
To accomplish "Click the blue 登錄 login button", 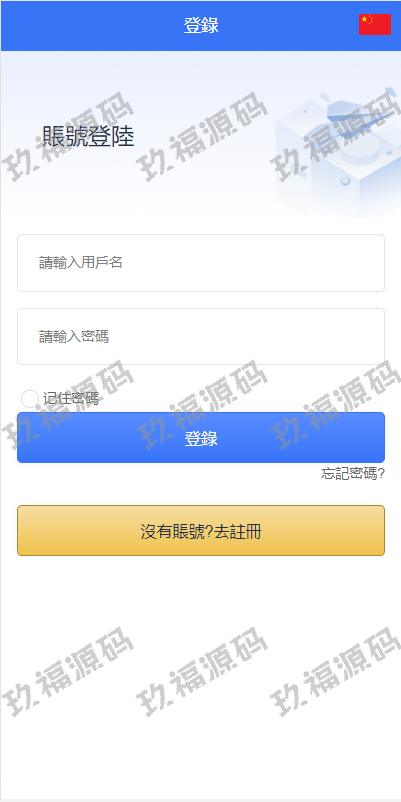I will pyautogui.click(x=200, y=438).
